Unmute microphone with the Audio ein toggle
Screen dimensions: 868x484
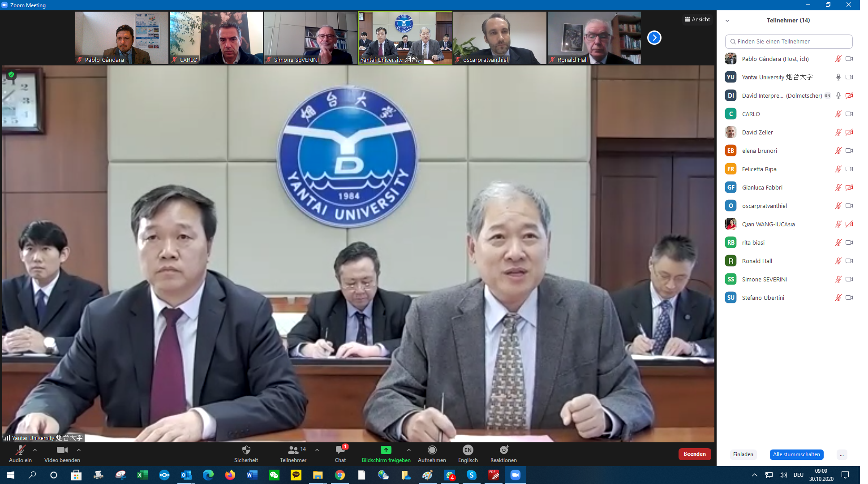pos(20,450)
